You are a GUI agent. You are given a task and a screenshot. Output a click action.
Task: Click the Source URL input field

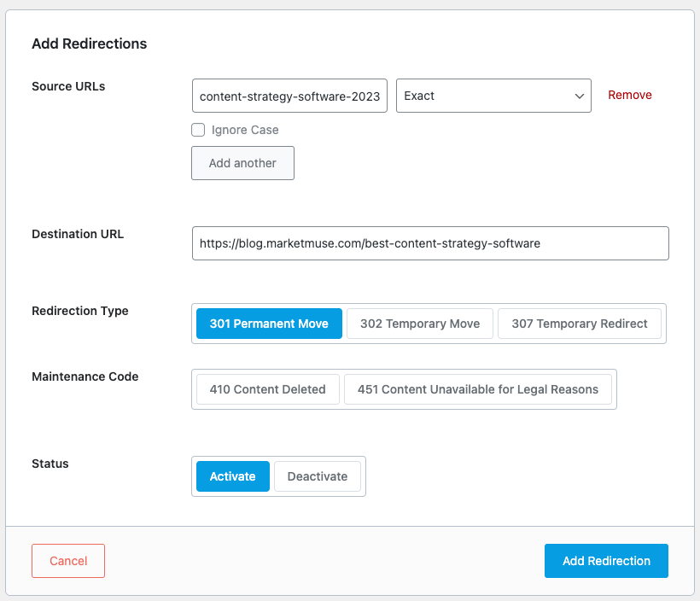click(x=289, y=96)
